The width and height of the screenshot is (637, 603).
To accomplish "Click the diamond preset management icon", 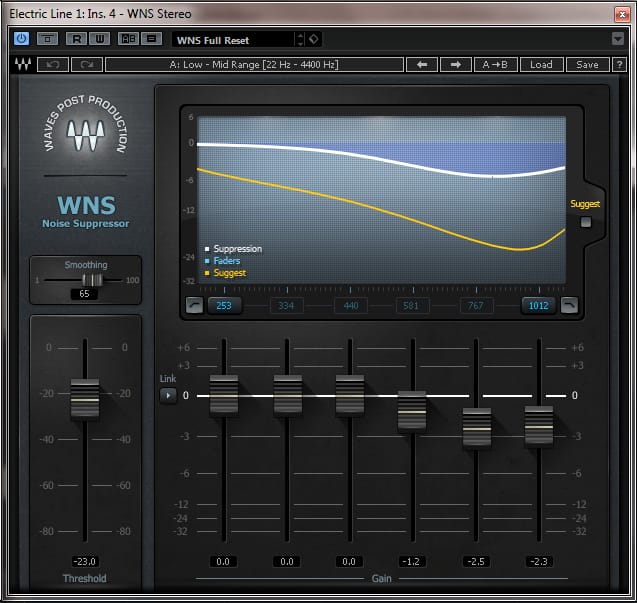I will (314, 39).
